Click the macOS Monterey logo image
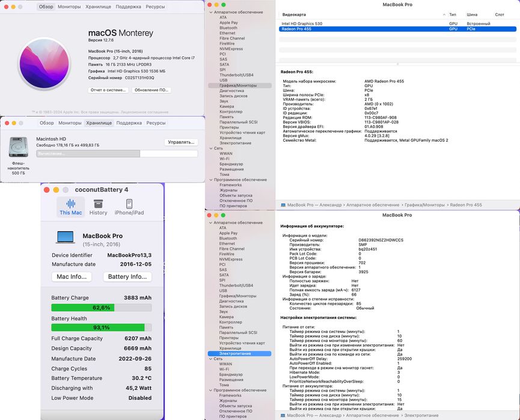Viewport: 520px width, 420px height. point(44,63)
